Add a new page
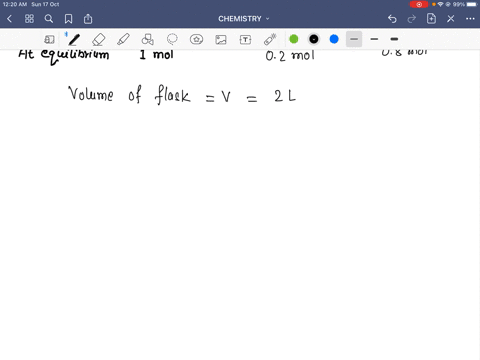Screen dimensions: 480x360 (x=431, y=19)
